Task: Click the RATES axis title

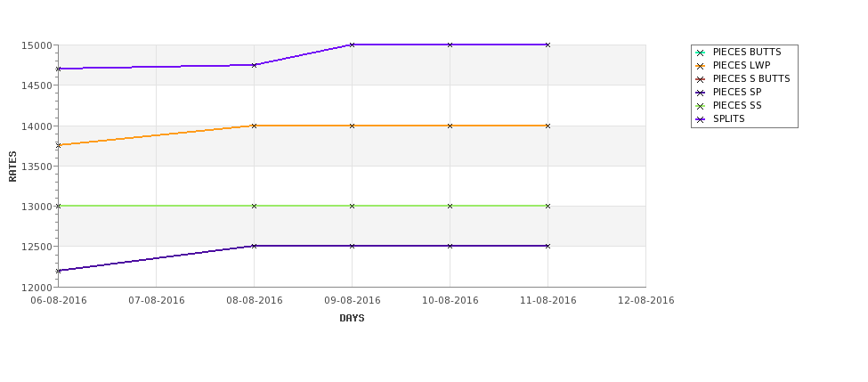Action: coord(12,167)
